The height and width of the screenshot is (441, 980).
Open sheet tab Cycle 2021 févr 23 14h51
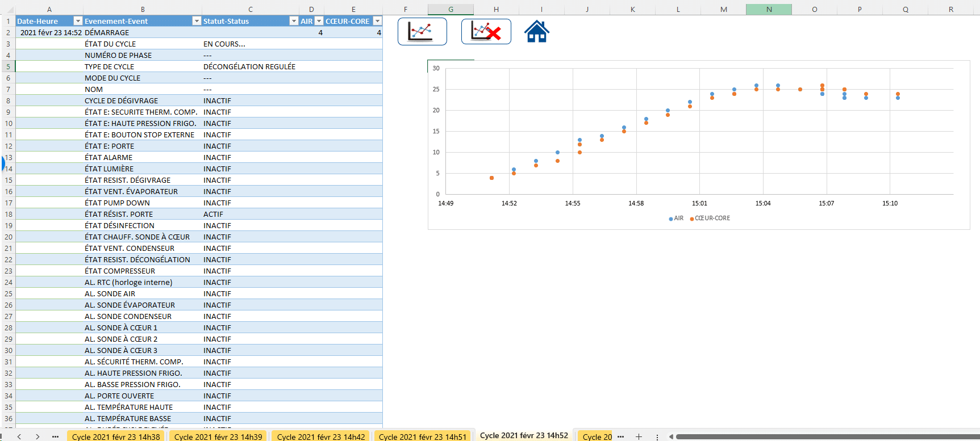pyautogui.click(x=422, y=436)
